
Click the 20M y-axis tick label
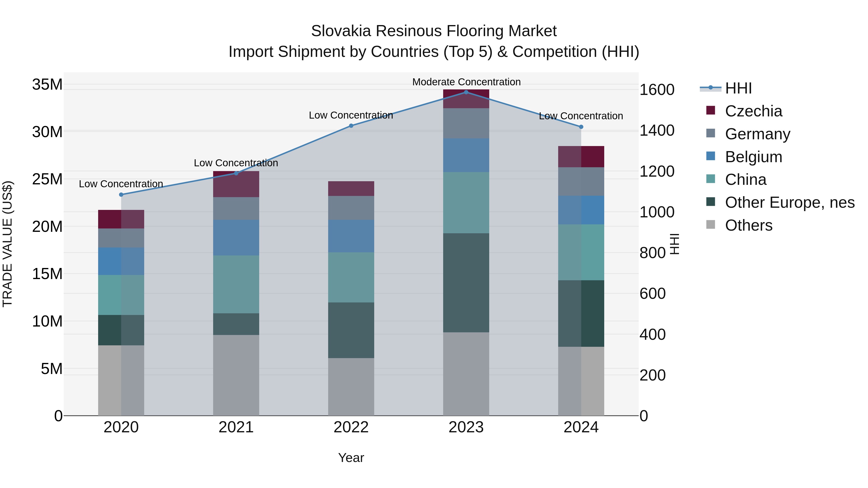(x=47, y=227)
